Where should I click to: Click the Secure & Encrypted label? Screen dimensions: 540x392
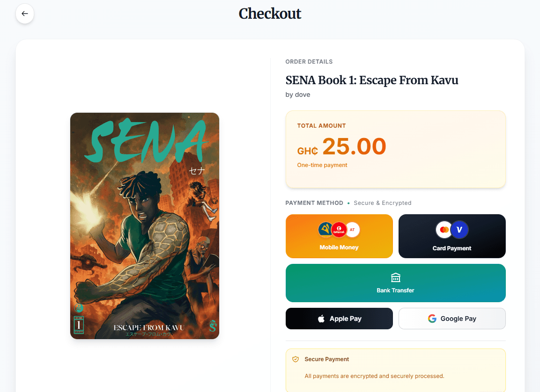coord(383,203)
